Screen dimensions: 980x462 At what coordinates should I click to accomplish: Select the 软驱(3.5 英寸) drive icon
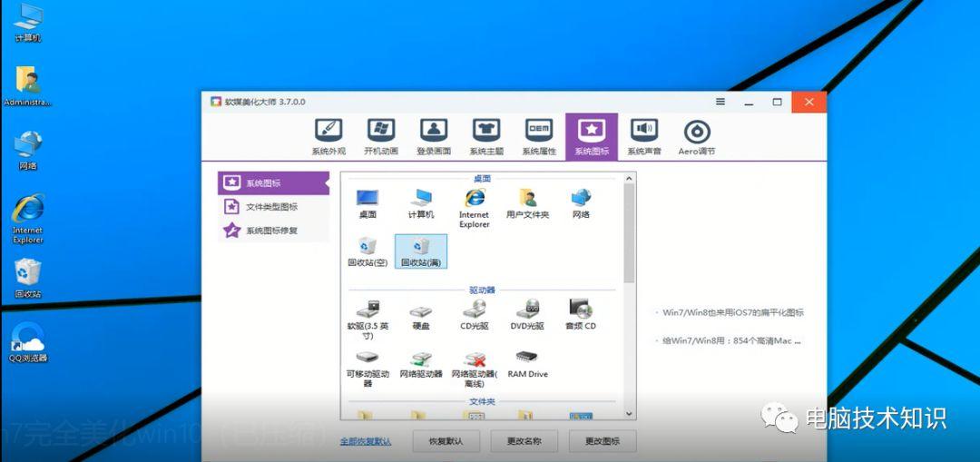tap(367, 319)
